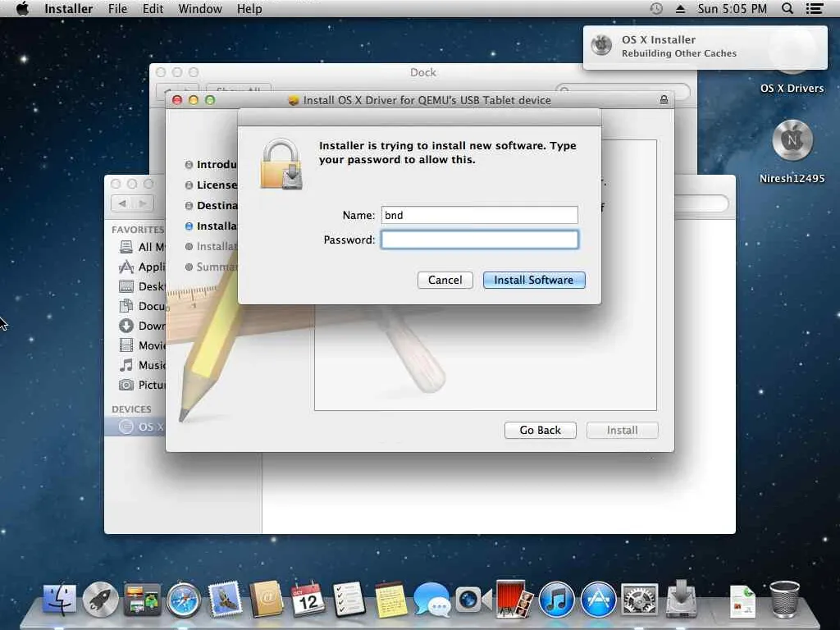Open Messages speech bubble icon in Dock

tap(431, 600)
